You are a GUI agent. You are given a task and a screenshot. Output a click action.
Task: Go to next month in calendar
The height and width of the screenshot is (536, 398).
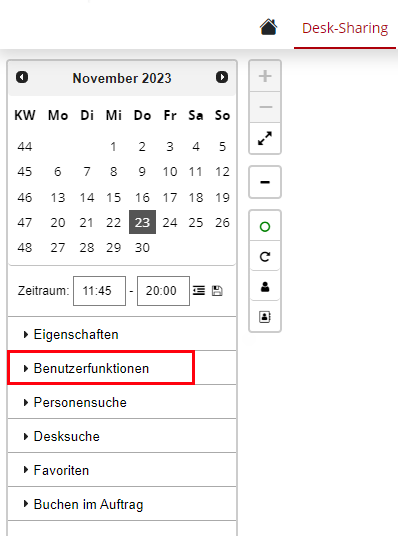222,77
